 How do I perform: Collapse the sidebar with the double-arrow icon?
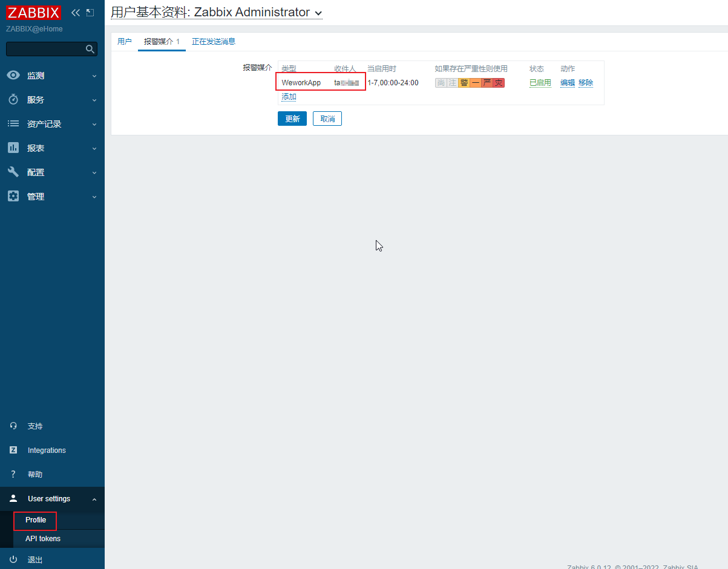(76, 13)
